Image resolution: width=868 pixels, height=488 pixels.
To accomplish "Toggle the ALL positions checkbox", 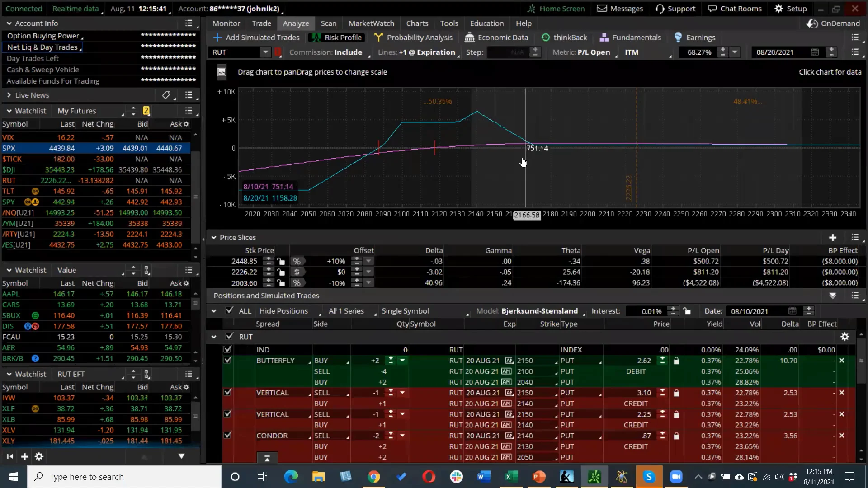I will (x=230, y=310).
